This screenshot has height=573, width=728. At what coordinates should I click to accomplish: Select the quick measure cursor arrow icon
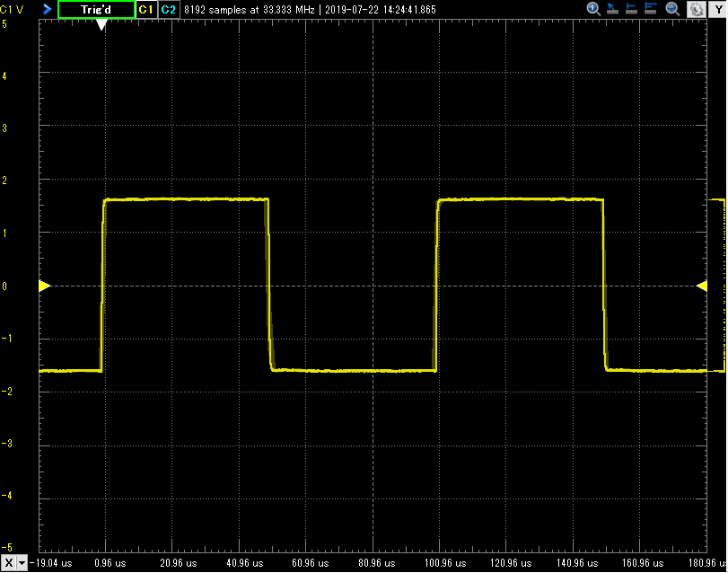[612, 9]
